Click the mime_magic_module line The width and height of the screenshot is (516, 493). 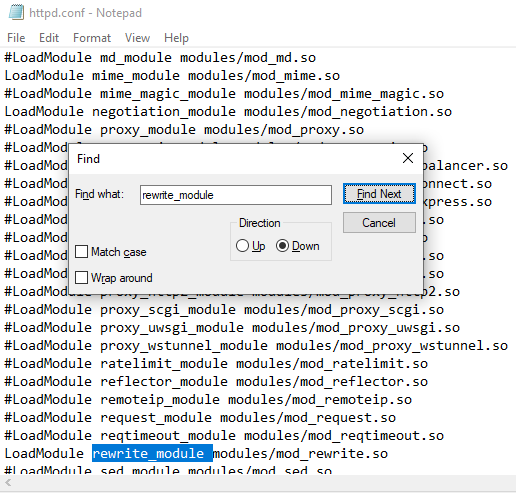point(224,94)
